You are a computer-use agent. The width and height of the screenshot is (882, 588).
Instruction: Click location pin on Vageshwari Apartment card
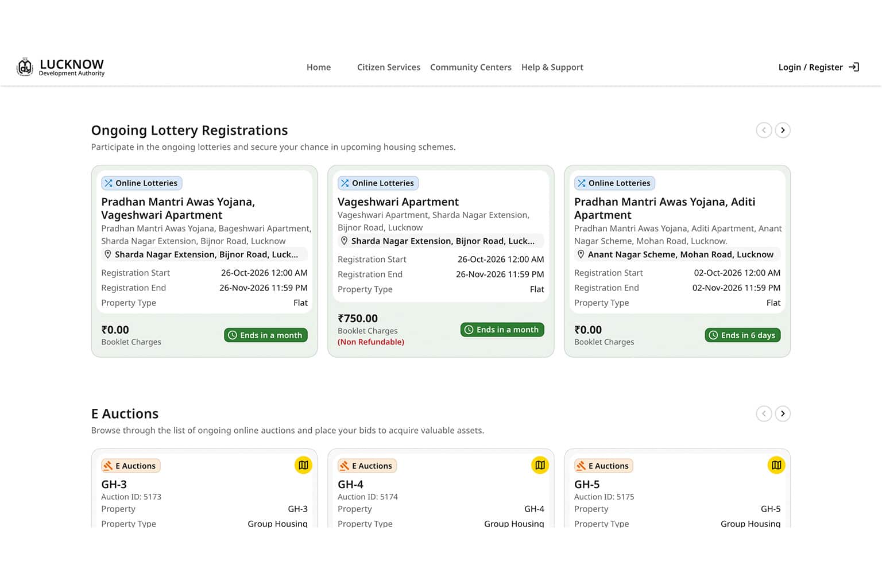click(x=344, y=241)
